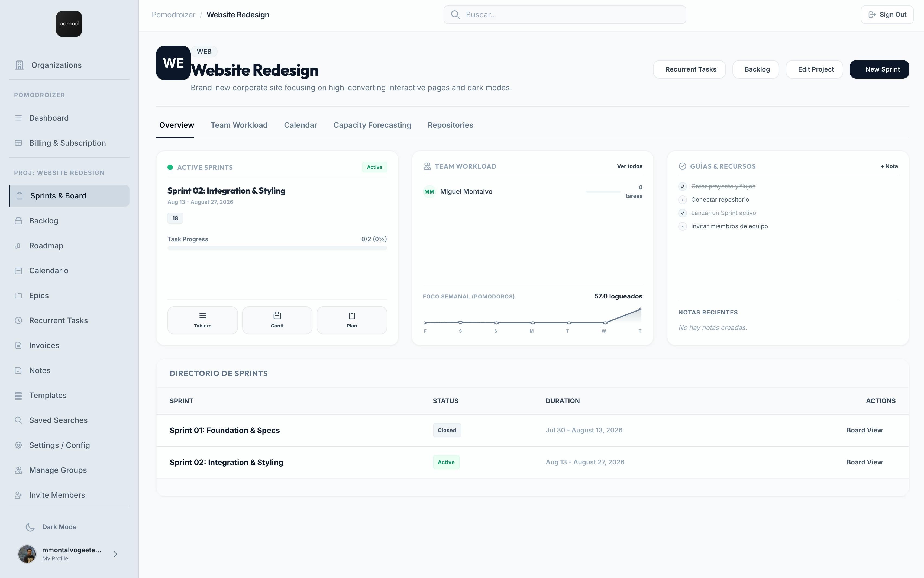Image resolution: width=924 pixels, height=578 pixels.
Task: Click the Buscar search field
Action: (x=564, y=15)
